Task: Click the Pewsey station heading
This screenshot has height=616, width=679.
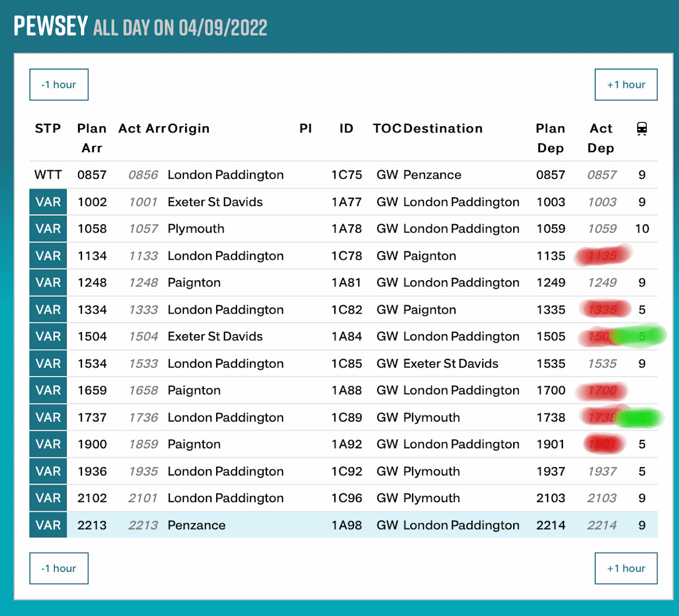Action: [x=51, y=26]
